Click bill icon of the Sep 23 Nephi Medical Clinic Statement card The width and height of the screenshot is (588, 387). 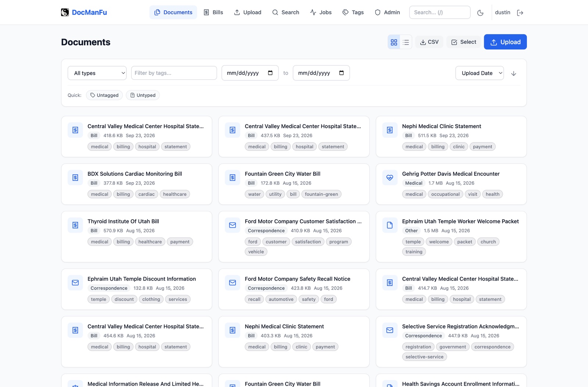coord(390,130)
